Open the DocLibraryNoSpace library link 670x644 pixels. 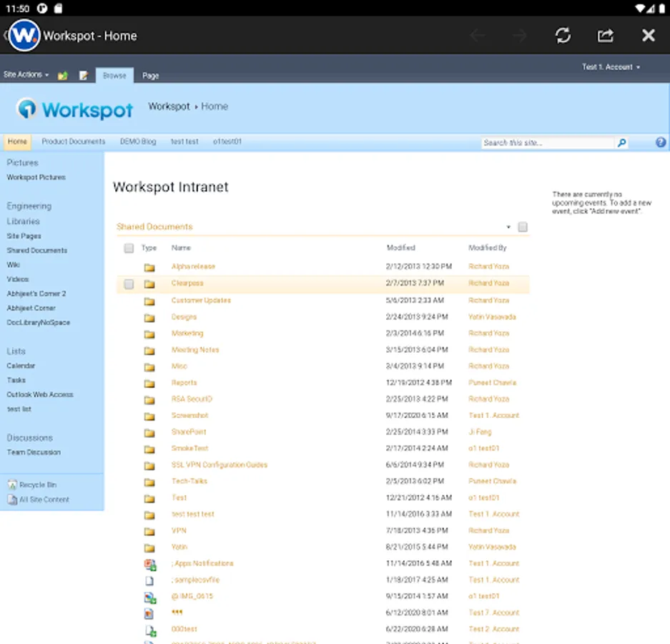point(39,323)
